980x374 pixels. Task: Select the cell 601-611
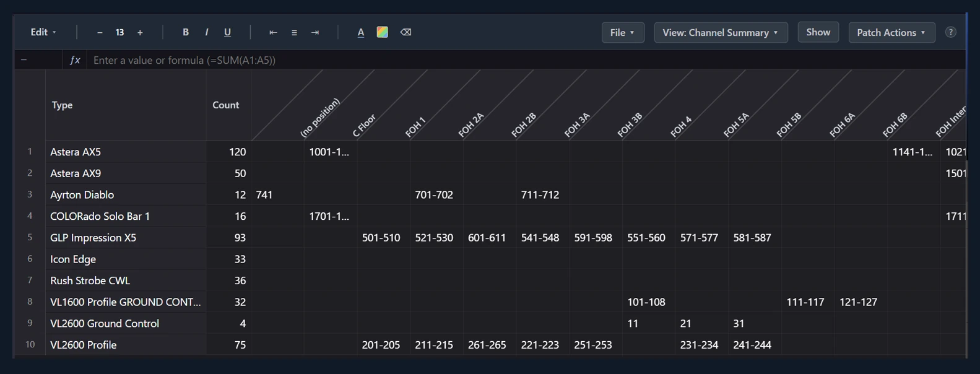[x=489, y=238]
